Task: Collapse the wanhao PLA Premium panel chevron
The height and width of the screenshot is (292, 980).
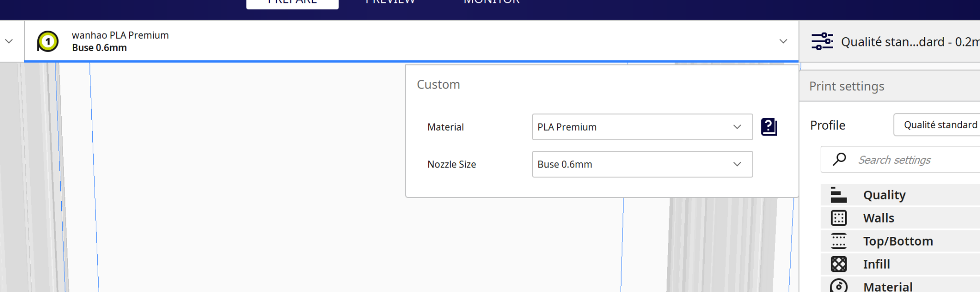Action: [783, 41]
